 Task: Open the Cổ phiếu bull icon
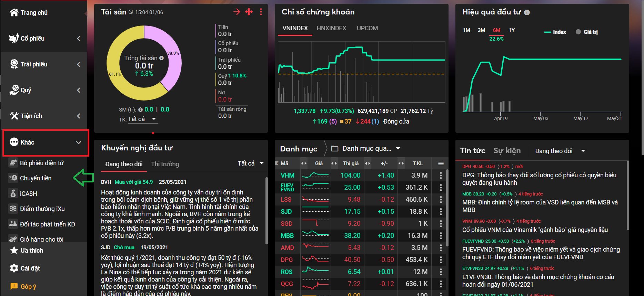pyautogui.click(x=14, y=38)
